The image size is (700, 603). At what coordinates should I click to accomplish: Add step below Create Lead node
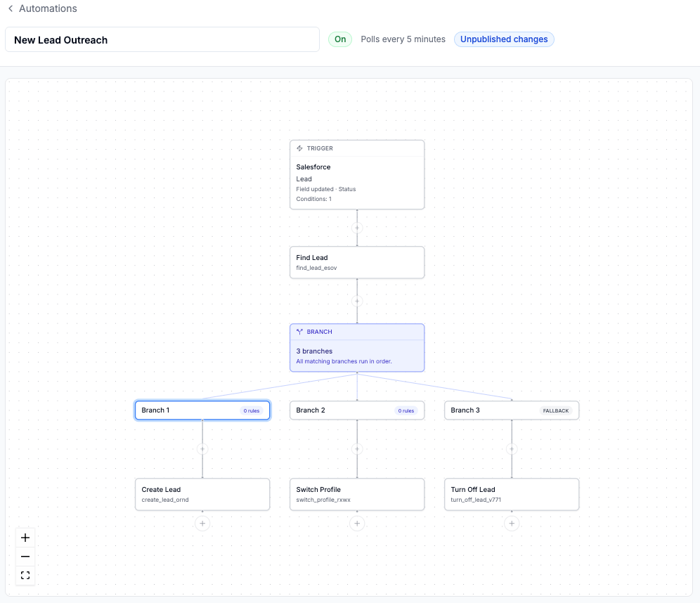(202, 523)
